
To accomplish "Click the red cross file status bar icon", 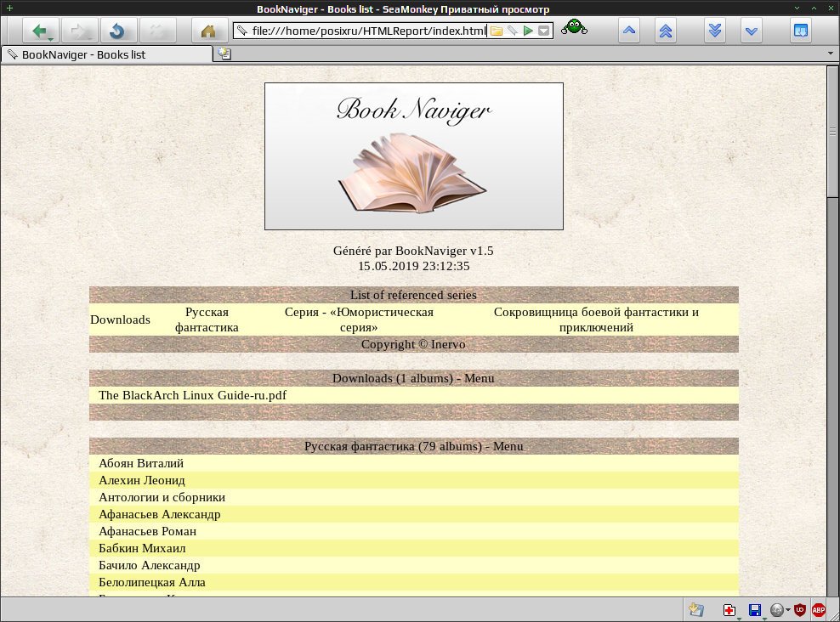I will tap(729, 610).
